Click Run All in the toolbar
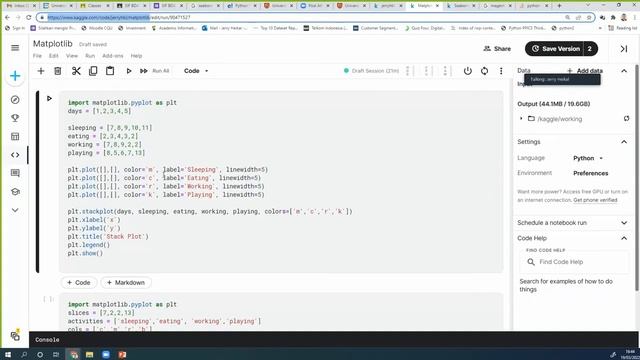The image size is (640, 360). [x=155, y=71]
